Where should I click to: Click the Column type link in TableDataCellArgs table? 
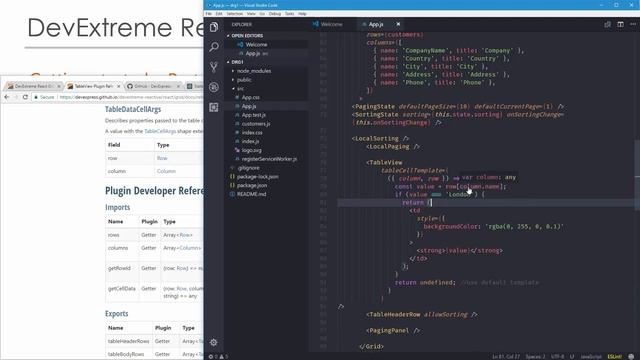pos(166,171)
